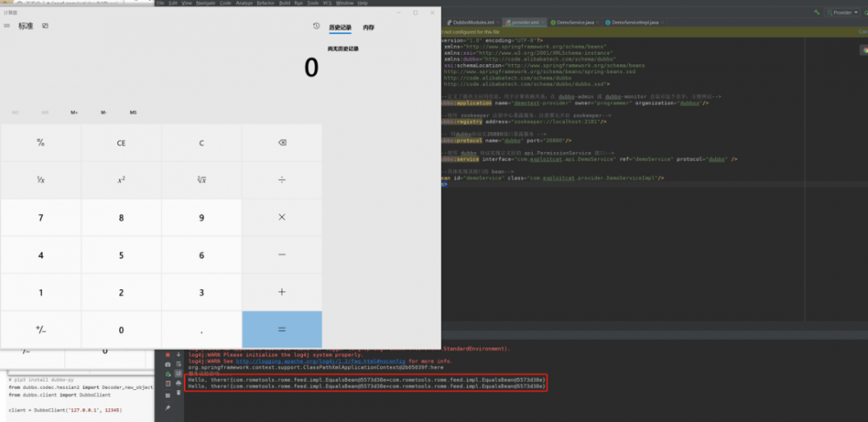The image size is (868, 422).
Task: Click the restore layout icon in Run panel
Action: coord(168,395)
